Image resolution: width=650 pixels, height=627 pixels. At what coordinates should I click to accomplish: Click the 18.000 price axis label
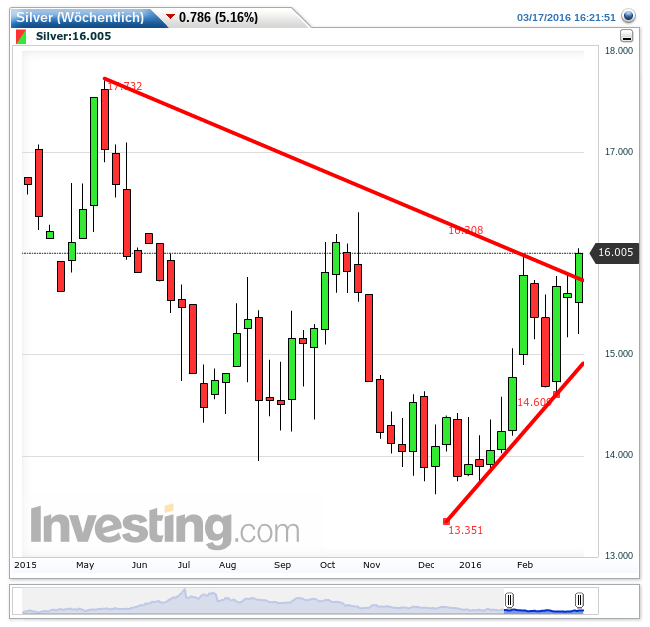618,51
